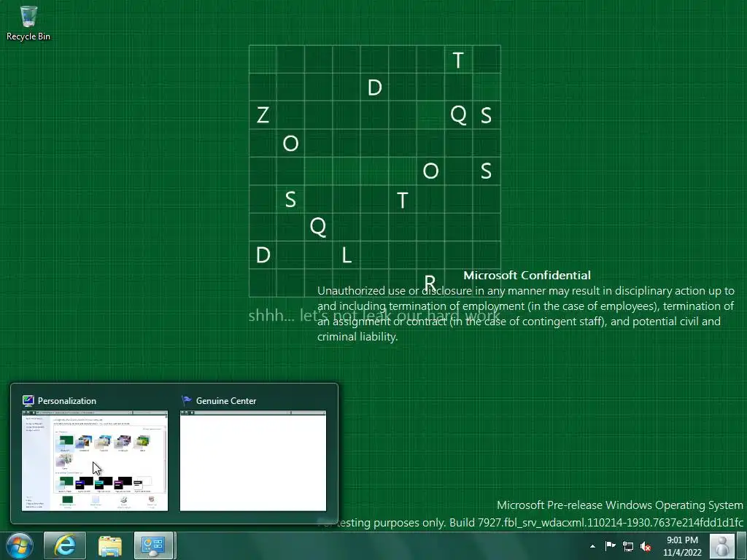747x560 pixels.
Task: Click the user tile at taskbar end
Action: pyautogui.click(x=722, y=545)
